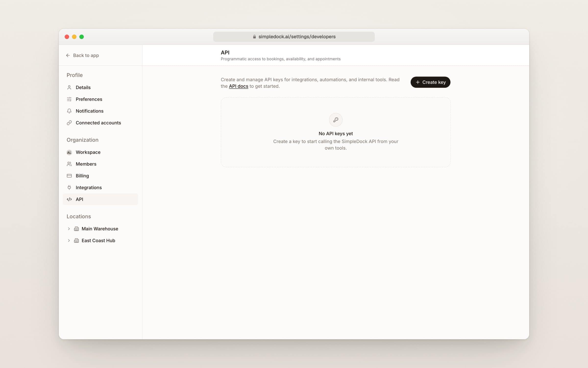588x368 pixels.
Task: Open Workspace settings
Action: (100, 152)
